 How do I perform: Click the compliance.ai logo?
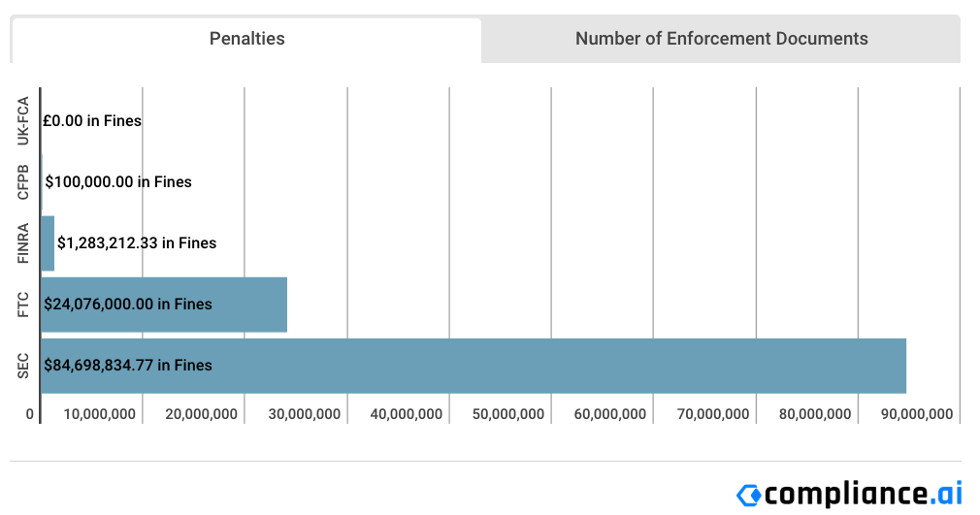pyautogui.click(x=849, y=495)
